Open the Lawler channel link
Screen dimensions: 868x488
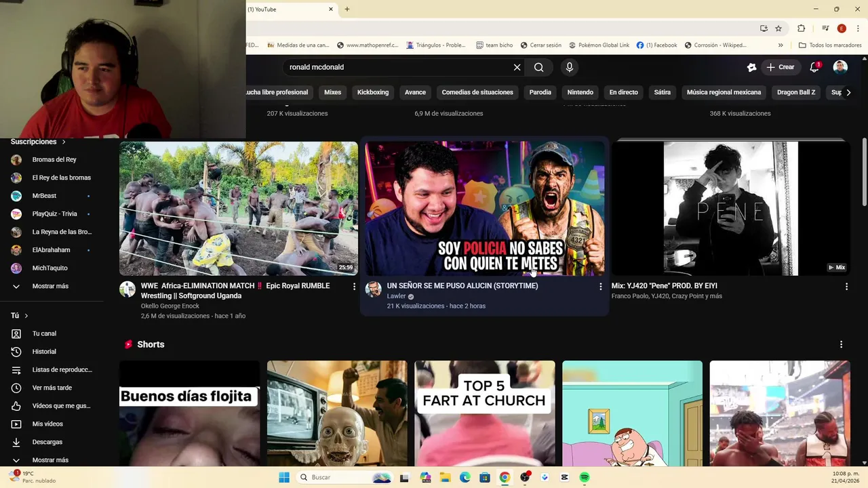point(396,296)
